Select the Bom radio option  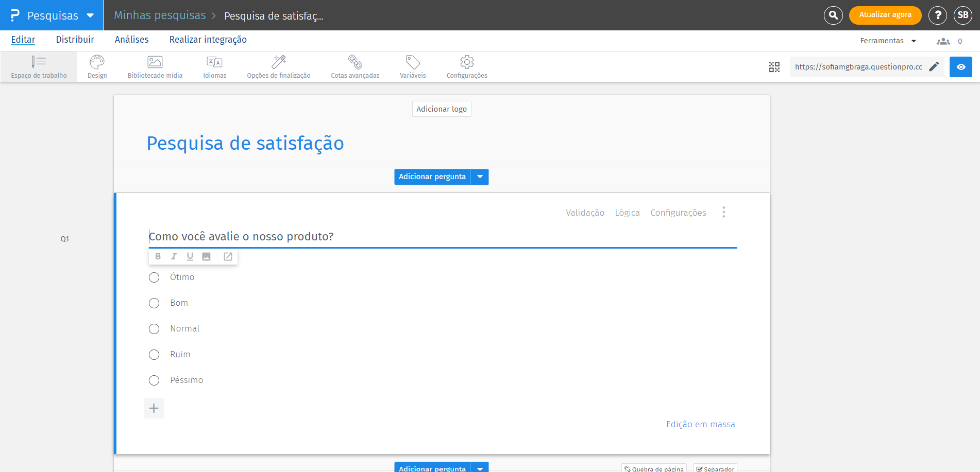[154, 303]
